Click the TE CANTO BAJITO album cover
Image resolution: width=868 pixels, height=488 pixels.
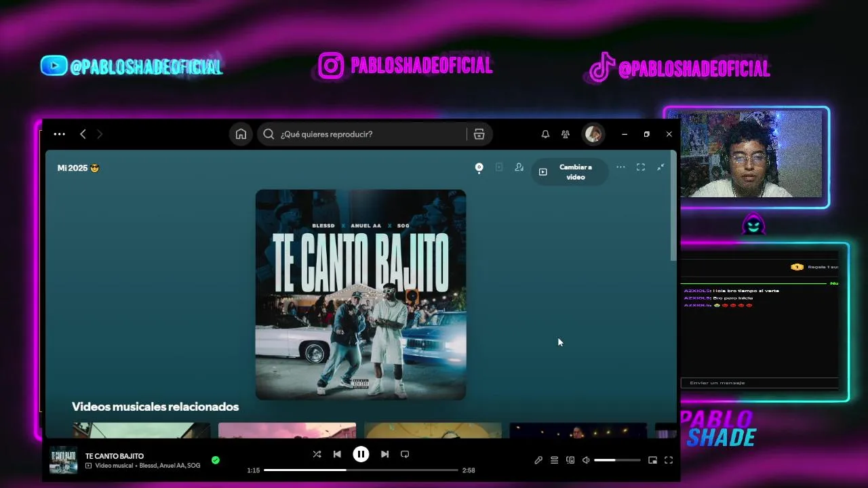pyautogui.click(x=361, y=295)
